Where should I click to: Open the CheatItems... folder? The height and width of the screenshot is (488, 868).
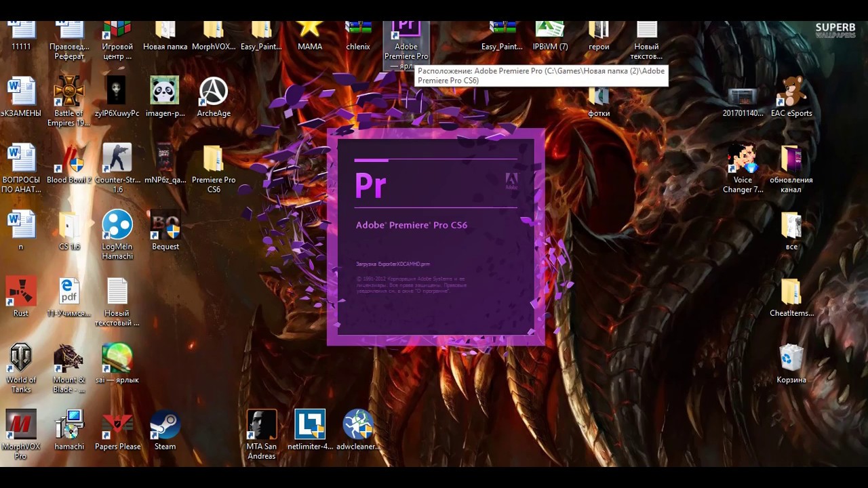click(x=791, y=296)
